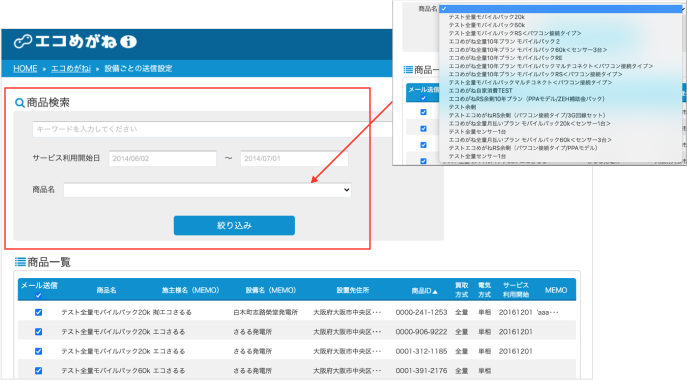This screenshot has height=380, width=687.
Task: Select テスト全量モバイルパックRS<パワコン接続タイプ> option
Action: point(515,33)
